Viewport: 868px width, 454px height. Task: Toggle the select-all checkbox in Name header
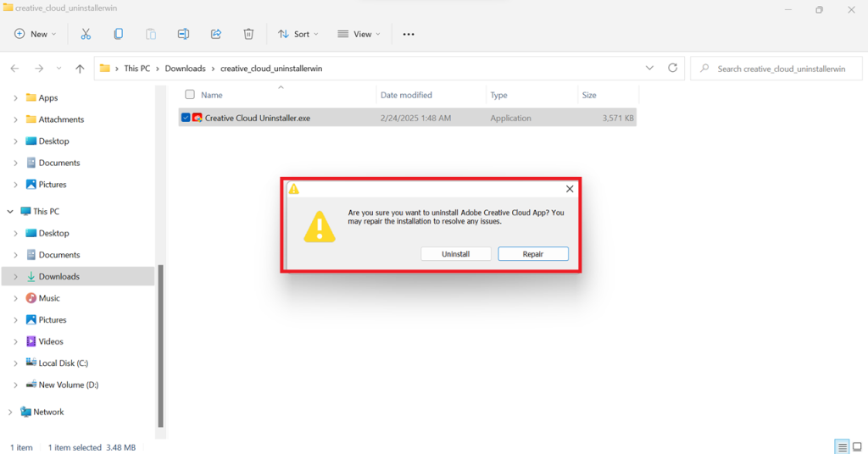(x=190, y=95)
